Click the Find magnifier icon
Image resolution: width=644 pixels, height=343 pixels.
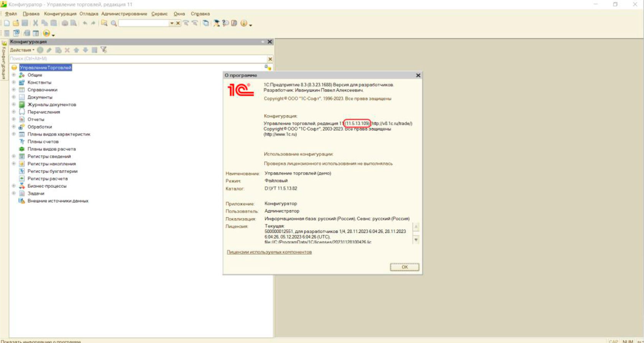click(114, 23)
